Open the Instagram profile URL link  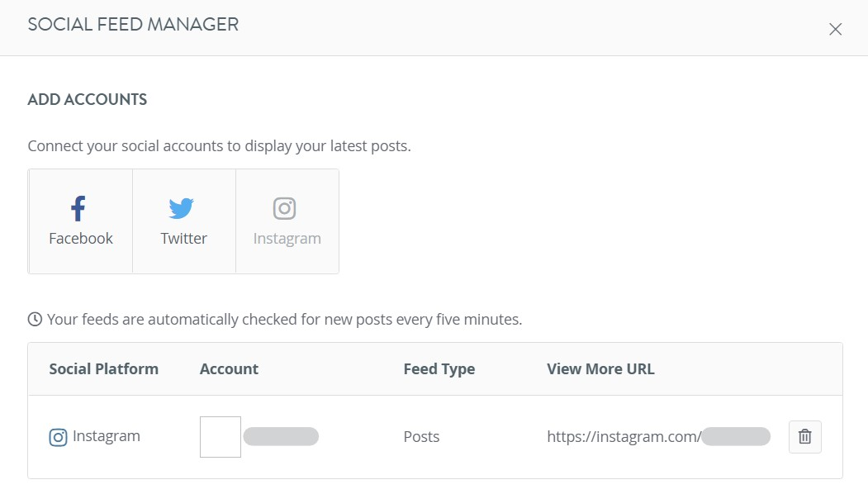(x=658, y=436)
